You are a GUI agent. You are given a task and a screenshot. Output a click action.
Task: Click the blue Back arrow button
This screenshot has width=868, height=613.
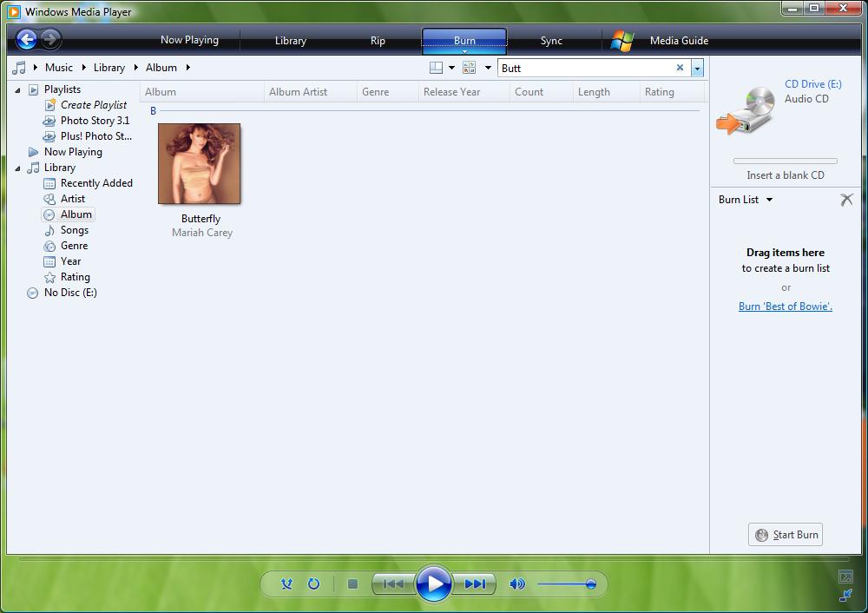pos(27,39)
